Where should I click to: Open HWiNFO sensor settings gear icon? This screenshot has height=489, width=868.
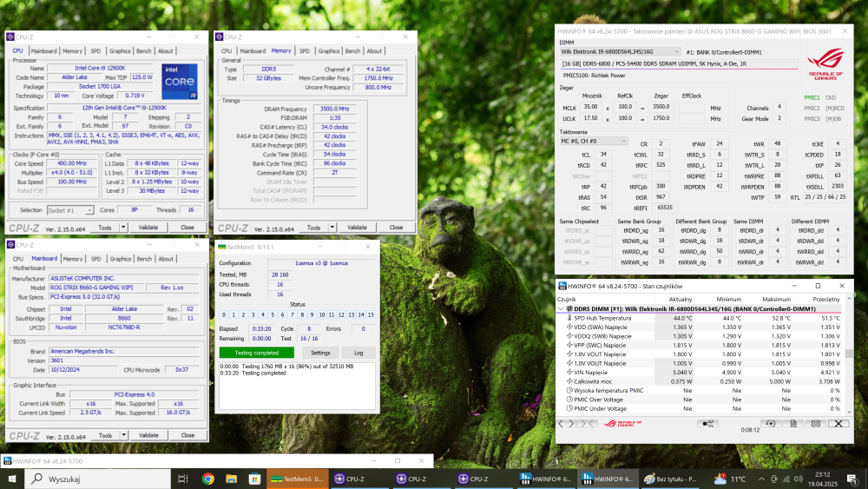click(x=816, y=423)
